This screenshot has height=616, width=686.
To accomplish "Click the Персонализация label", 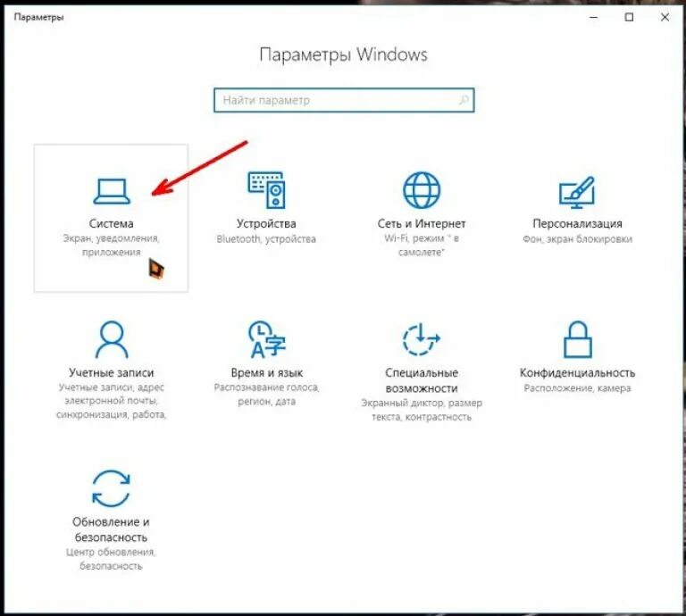I will 577,223.
